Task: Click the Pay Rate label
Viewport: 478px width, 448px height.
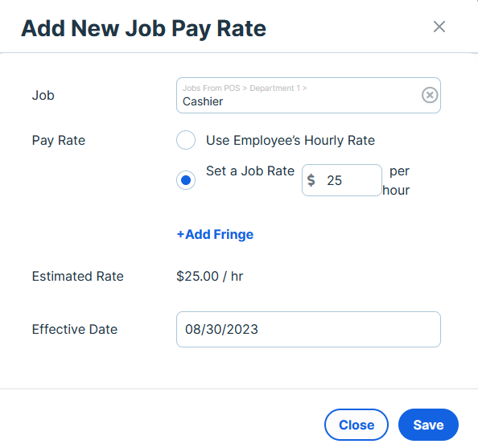Action: (x=59, y=141)
